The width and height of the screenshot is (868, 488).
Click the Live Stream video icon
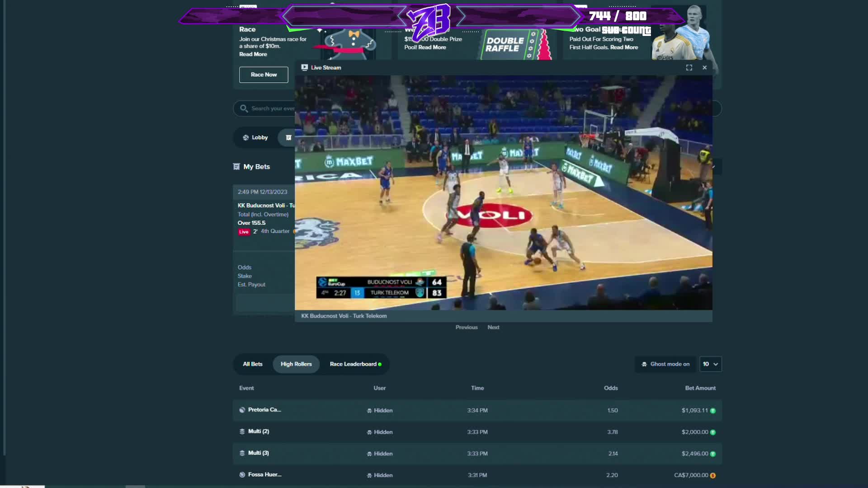coord(305,67)
